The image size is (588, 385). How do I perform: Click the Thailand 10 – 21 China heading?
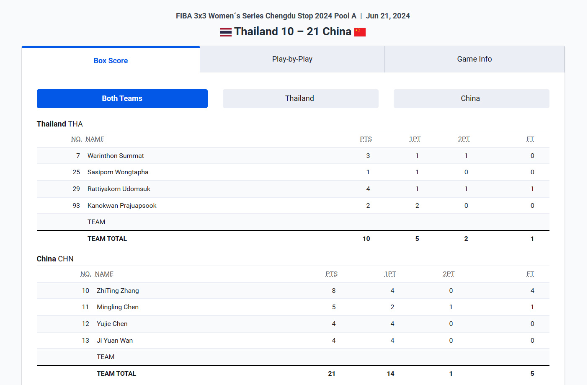coord(293,31)
